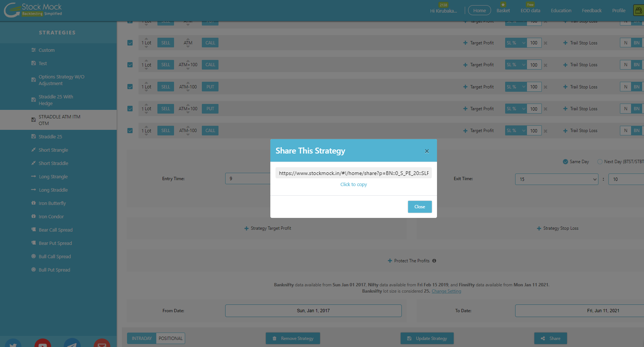The width and height of the screenshot is (644, 347).
Task: Open Education in the top navigation
Action: [x=561, y=10]
